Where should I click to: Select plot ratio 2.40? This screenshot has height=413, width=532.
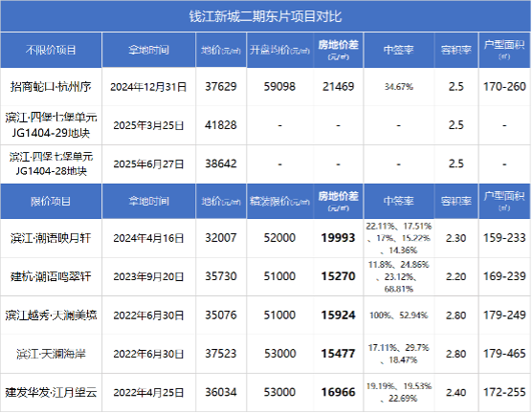tap(456, 393)
